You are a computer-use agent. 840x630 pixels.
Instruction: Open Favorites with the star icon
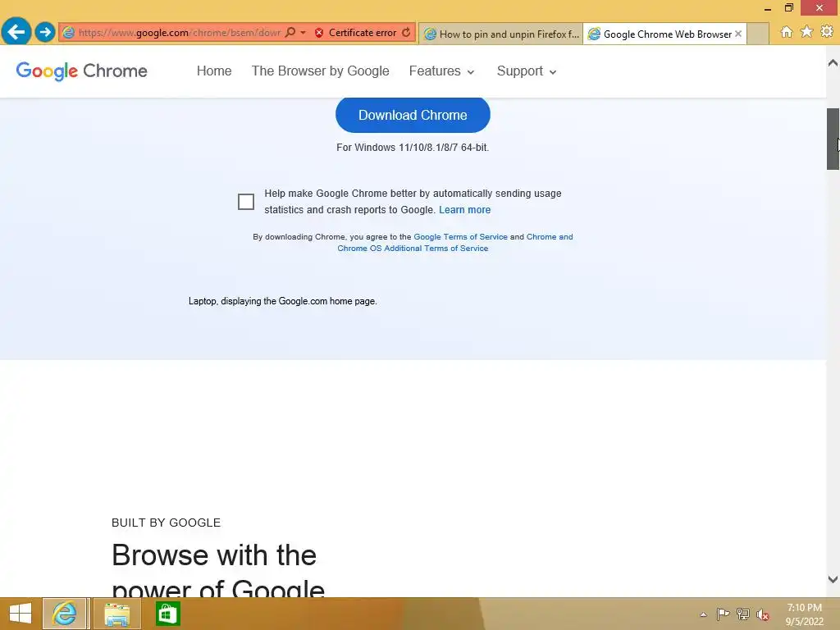(x=807, y=32)
